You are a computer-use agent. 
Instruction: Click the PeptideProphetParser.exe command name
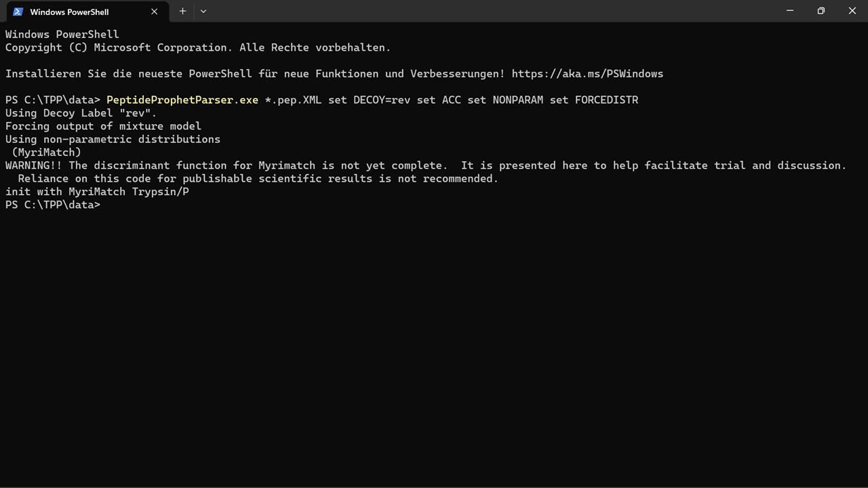pyautogui.click(x=182, y=100)
